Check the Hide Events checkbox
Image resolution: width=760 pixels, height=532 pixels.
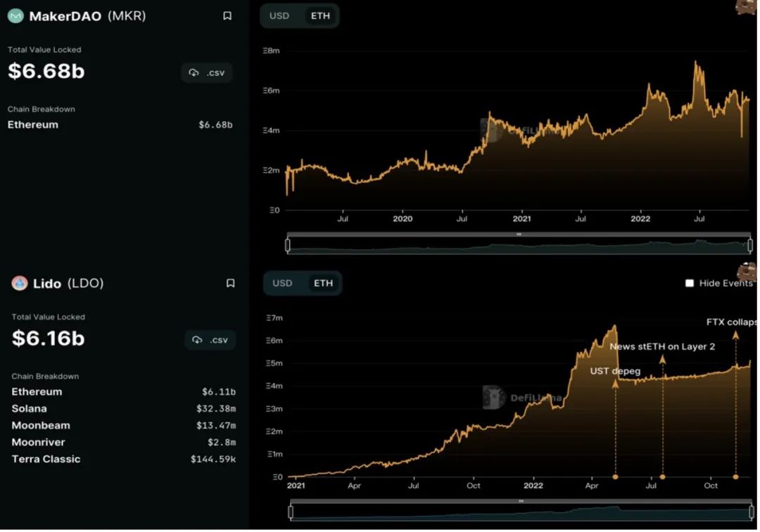(690, 283)
